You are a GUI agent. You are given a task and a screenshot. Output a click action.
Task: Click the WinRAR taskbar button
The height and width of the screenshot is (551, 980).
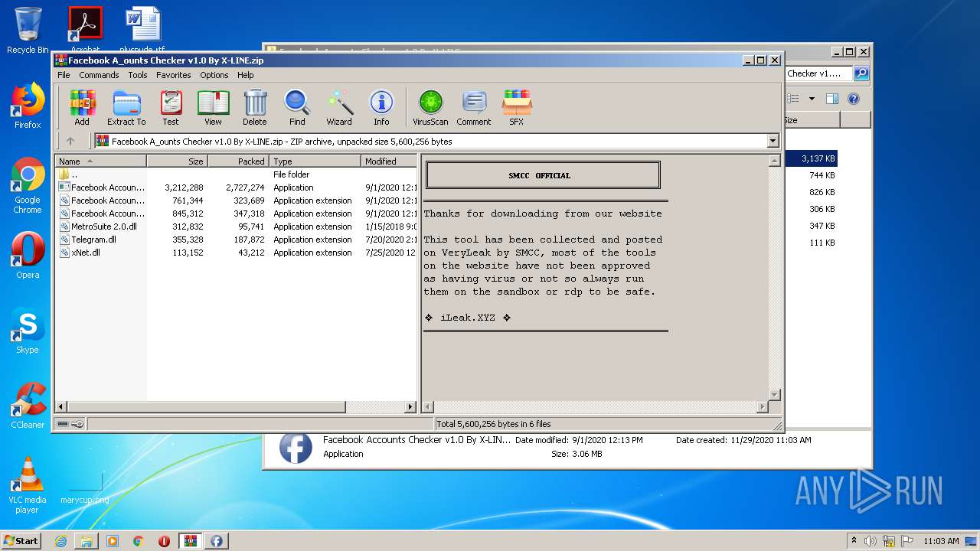(x=190, y=541)
